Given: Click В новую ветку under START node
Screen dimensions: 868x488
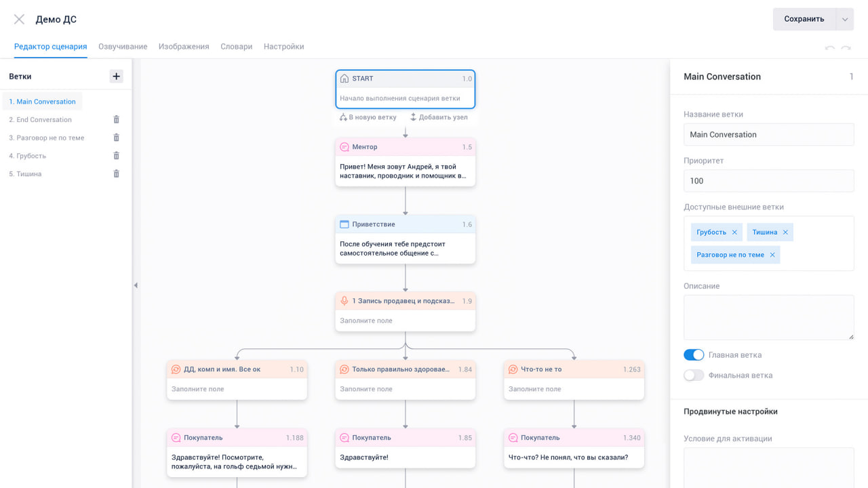Looking at the screenshot, I should [x=368, y=117].
